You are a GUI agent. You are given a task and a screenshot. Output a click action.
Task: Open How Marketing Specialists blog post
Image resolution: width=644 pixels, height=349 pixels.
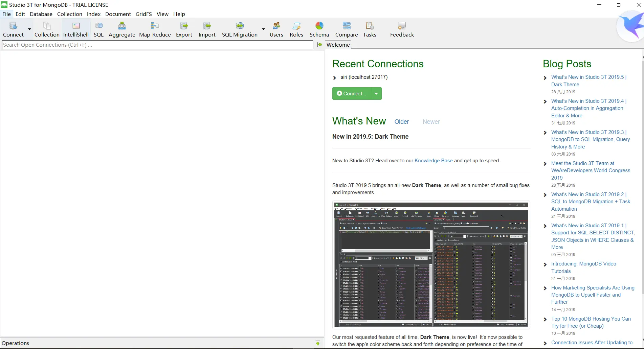pyautogui.click(x=593, y=295)
